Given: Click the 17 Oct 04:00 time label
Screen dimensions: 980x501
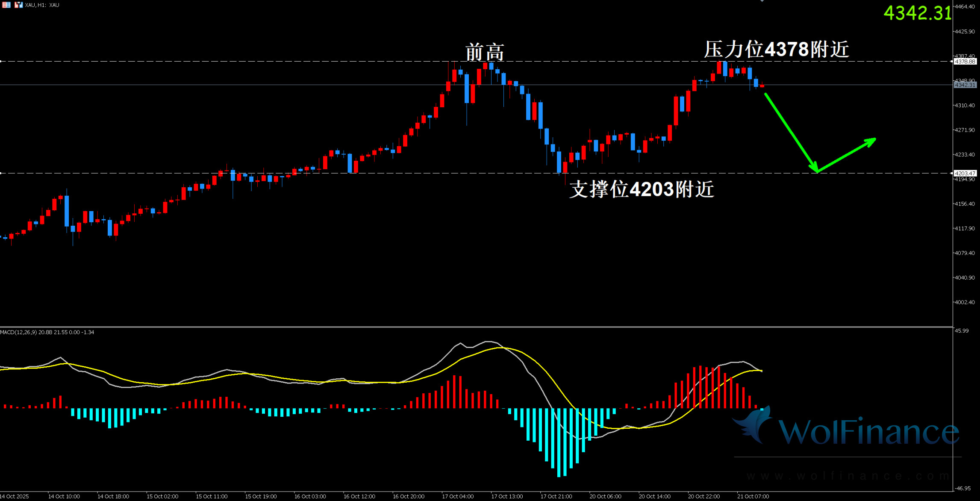Looking at the screenshot, I should click(x=458, y=496).
